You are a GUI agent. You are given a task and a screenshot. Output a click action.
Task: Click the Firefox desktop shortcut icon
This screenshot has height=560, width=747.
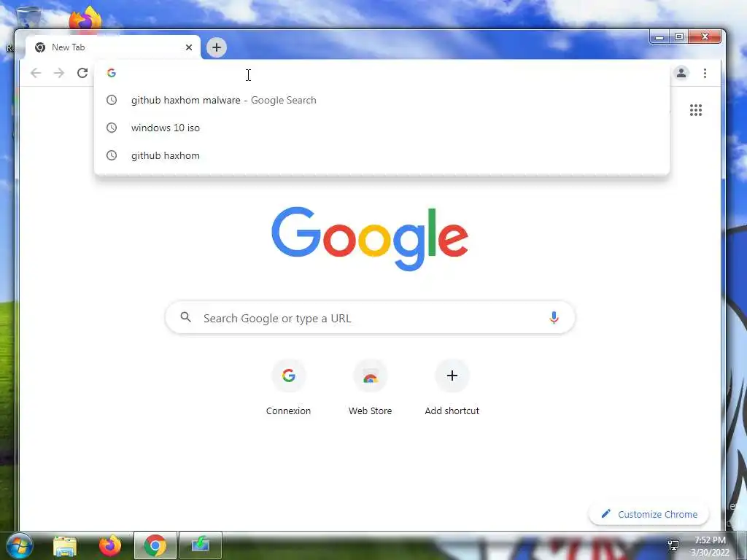(86, 19)
